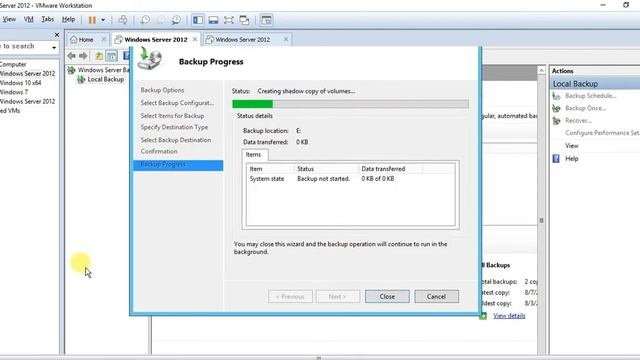Switch to Unity mode icon
This screenshot has width=640, height=360.
(x=244, y=20)
